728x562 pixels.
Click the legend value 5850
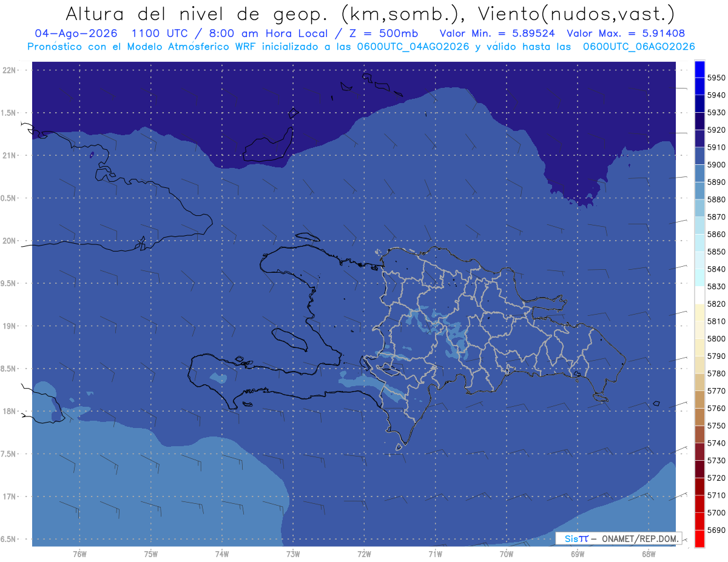(x=716, y=252)
